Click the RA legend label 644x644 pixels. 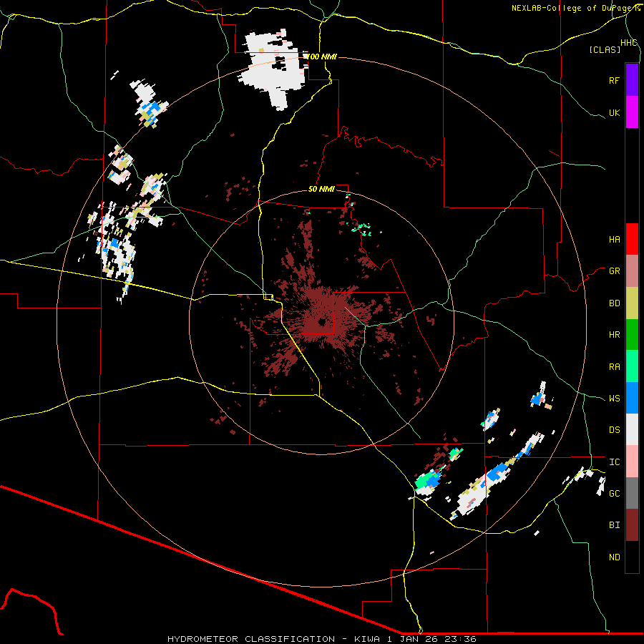pyautogui.click(x=614, y=367)
